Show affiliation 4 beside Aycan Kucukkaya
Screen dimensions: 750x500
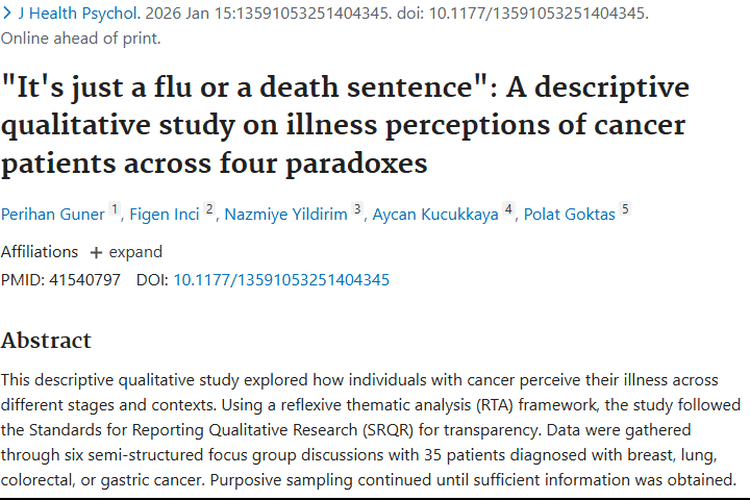point(509,210)
